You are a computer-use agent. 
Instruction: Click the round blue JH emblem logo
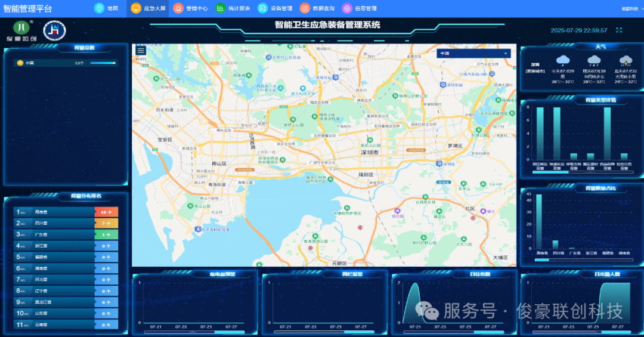coord(55,31)
